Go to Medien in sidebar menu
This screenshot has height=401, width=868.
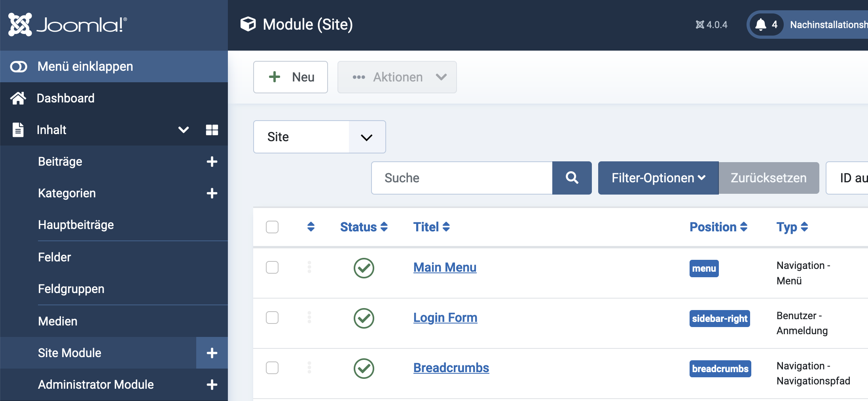pos(58,321)
